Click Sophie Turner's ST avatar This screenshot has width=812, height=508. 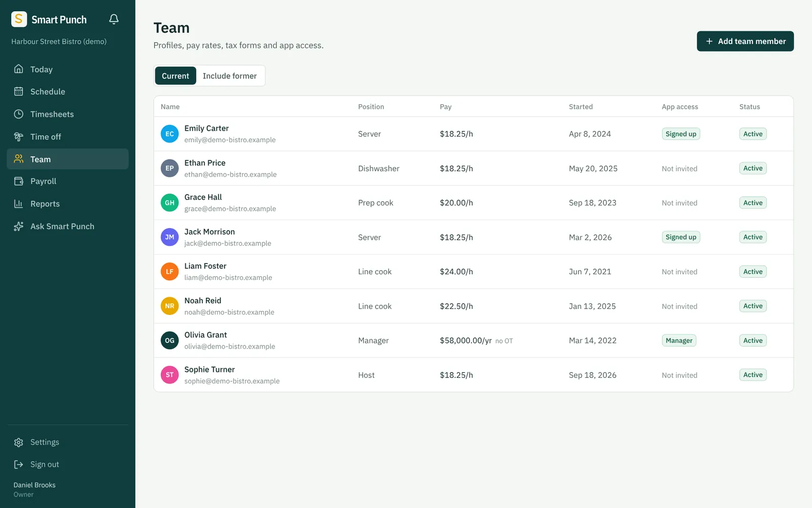170,375
